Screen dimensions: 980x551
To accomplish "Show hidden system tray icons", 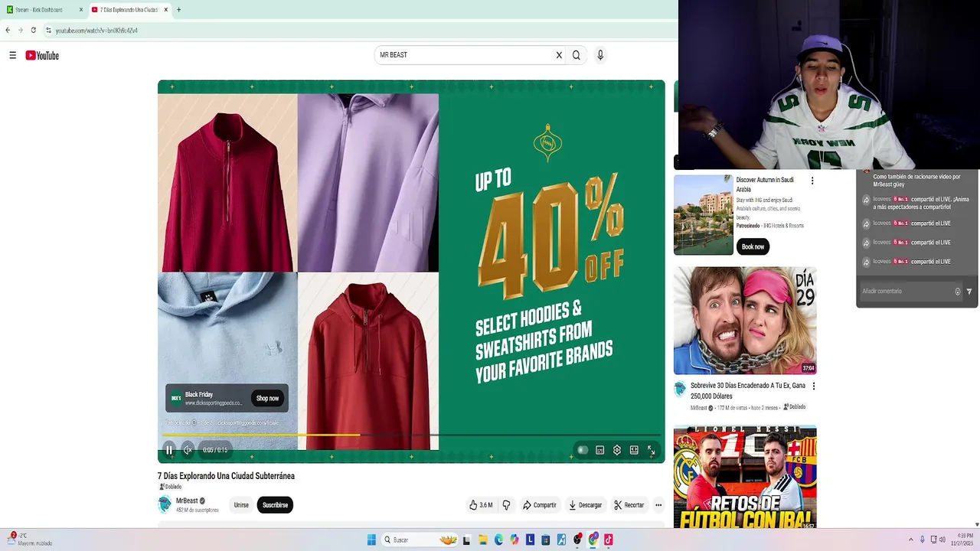I will pos(910,540).
